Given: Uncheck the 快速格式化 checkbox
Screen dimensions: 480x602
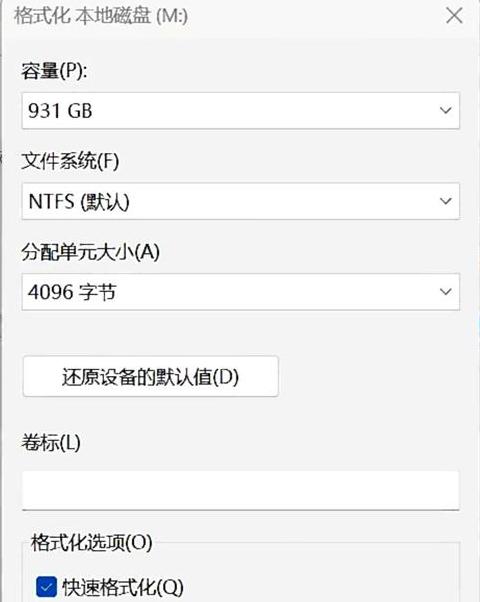Looking at the screenshot, I should [x=46, y=587].
